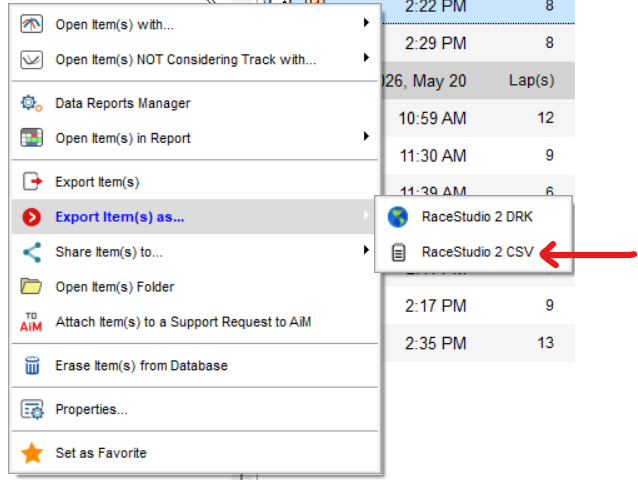This screenshot has width=638, height=480.
Task: Click the yellow folder icon
Action: coord(31,286)
